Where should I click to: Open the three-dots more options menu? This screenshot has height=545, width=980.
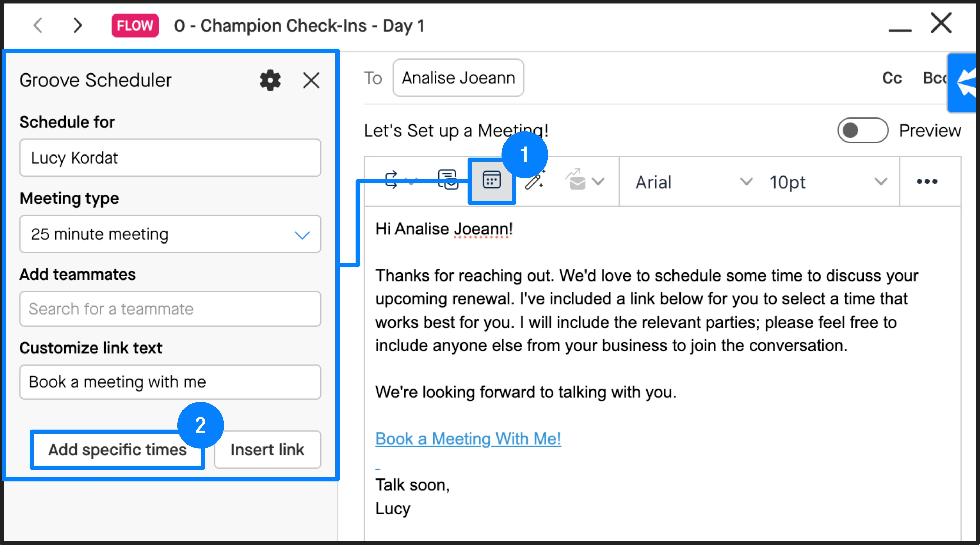pos(927,181)
